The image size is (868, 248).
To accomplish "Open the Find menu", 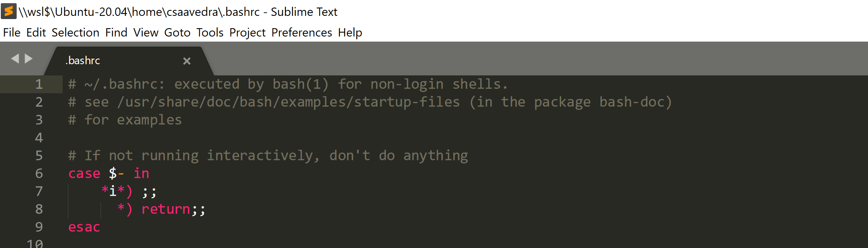I will tap(116, 33).
